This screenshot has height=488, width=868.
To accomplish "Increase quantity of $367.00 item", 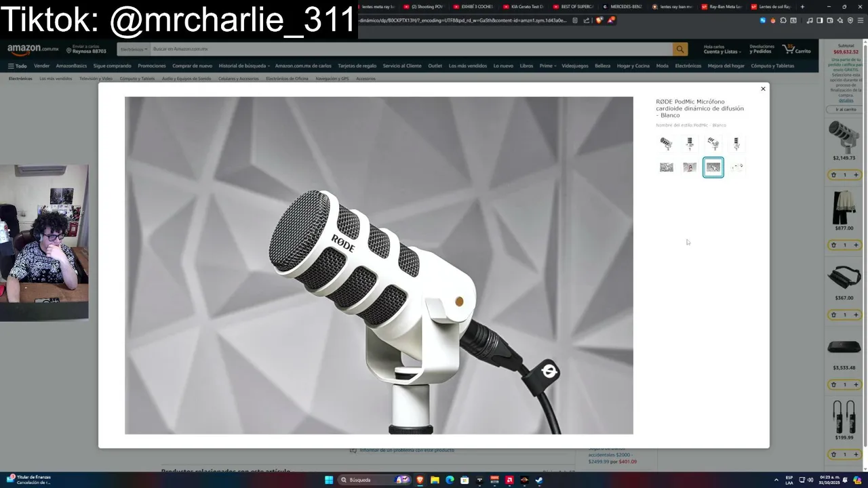I will pyautogui.click(x=856, y=314).
